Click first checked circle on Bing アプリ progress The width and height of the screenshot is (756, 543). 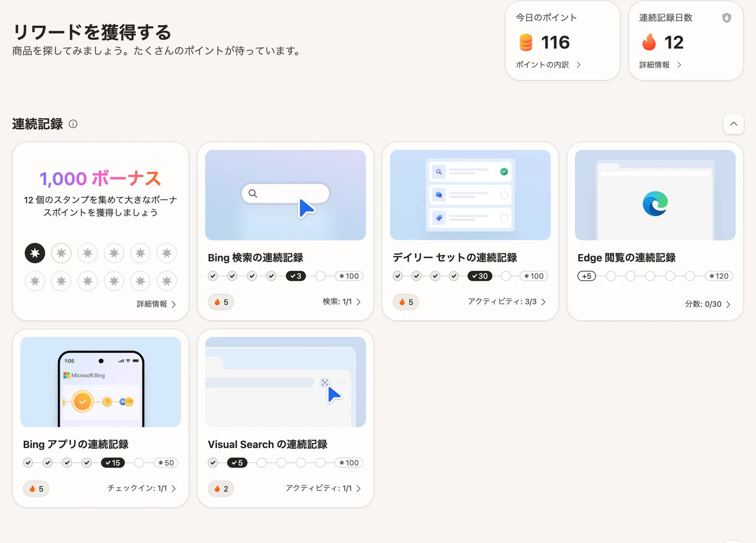click(x=28, y=463)
